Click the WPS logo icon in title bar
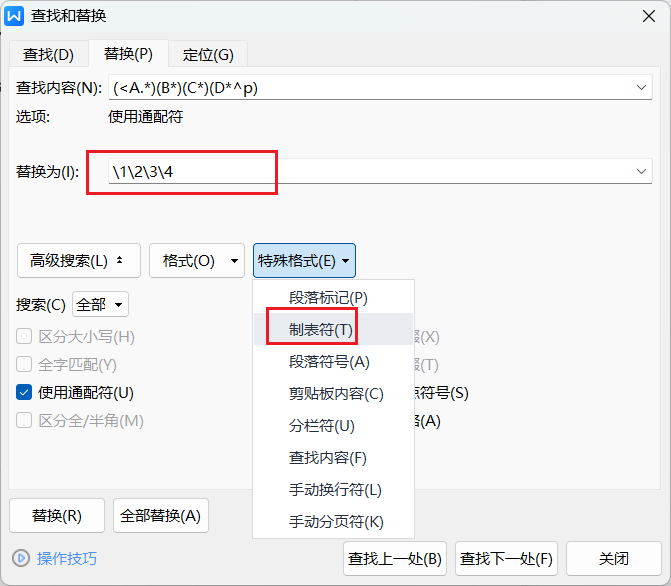The height and width of the screenshot is (586, 671). [x=15, y=15]
